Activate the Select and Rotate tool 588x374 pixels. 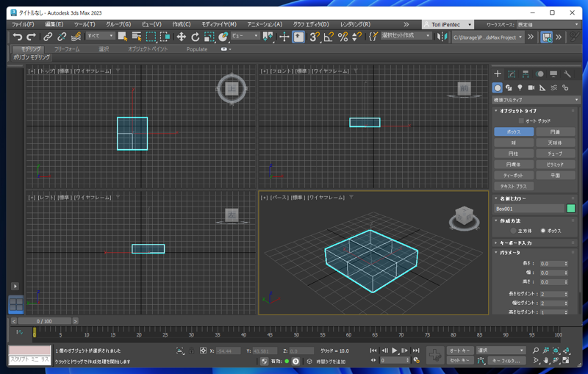pyautogui.click(x=196, y=37)
